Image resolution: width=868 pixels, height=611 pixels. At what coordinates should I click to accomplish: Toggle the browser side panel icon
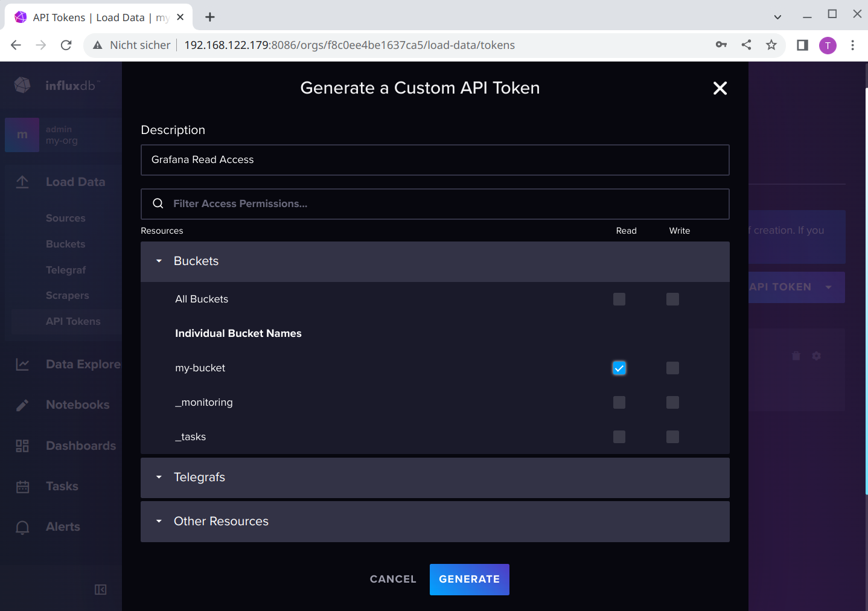[802, 45]
